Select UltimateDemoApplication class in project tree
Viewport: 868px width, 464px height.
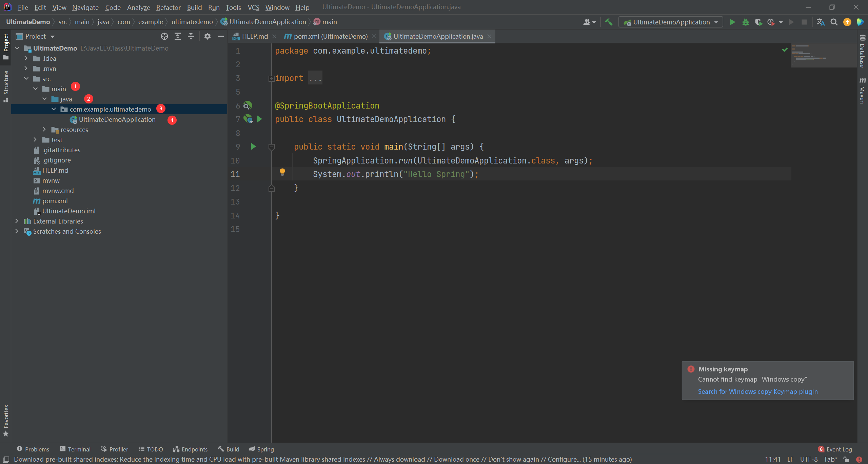pyautogui.click(x=117, y=119)
